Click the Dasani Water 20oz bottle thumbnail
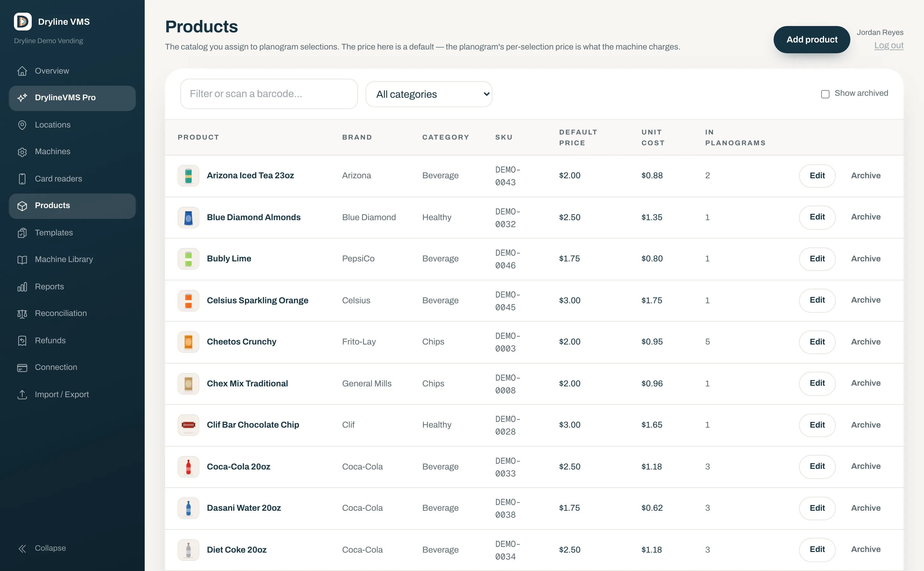924x571 pixels. [x=188, y=508]
